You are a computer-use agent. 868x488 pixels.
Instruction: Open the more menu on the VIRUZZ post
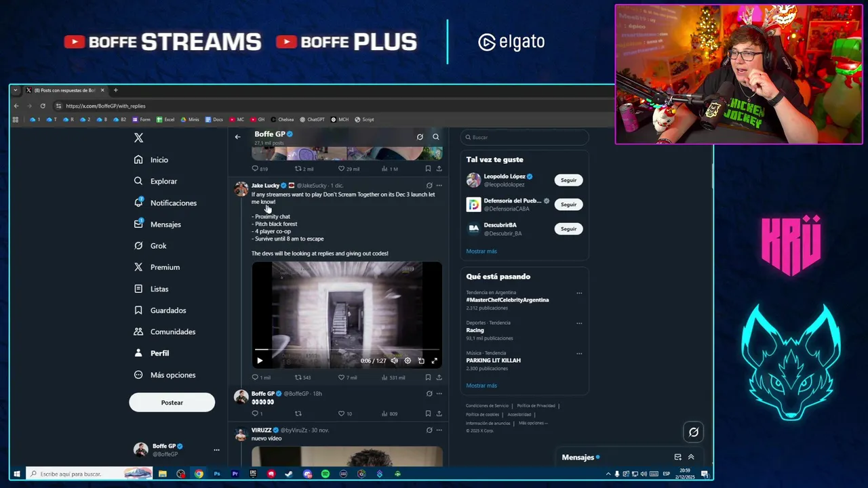coord(439,430)
